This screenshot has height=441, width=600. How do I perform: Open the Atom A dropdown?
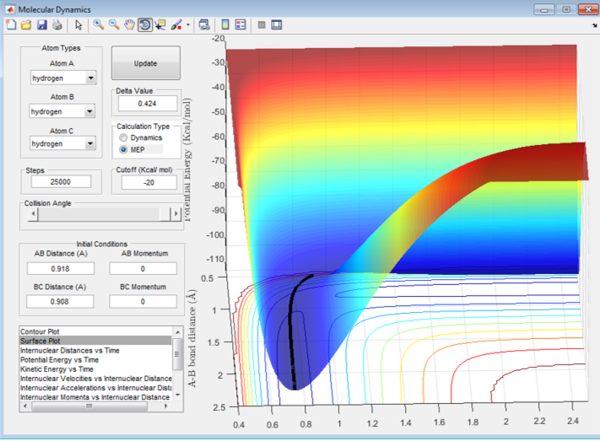click(x=62, y=77)
